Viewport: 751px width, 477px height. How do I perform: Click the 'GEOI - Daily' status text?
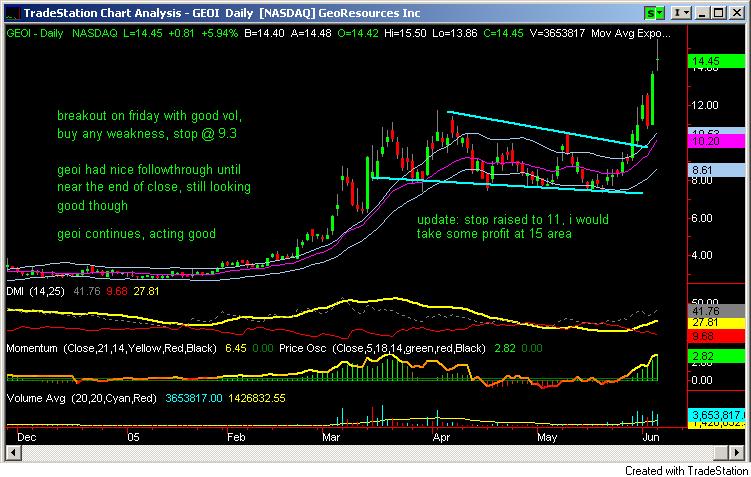tap(34, 34)
